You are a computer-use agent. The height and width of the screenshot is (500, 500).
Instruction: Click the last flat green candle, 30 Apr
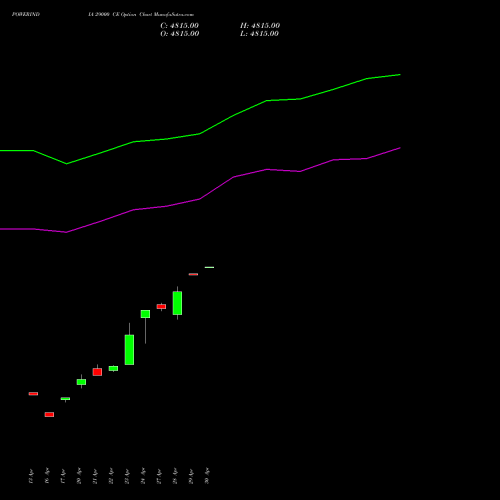click(209, 267)
